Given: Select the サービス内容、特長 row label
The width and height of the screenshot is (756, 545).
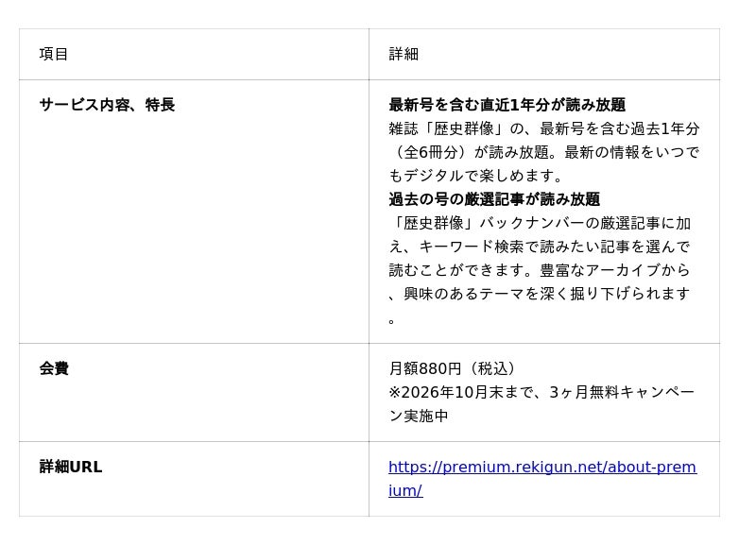Looking at the screenshot, I should pos(107,105).
